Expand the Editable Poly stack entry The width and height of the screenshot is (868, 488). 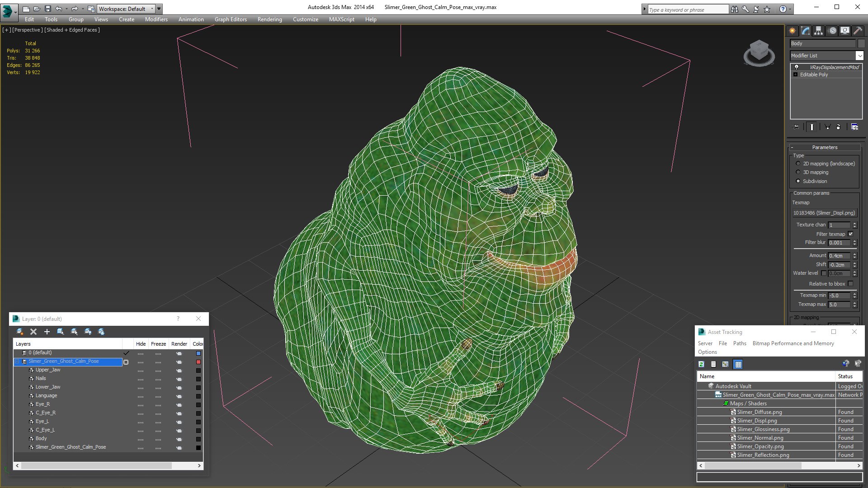click(x=796, y=75)
